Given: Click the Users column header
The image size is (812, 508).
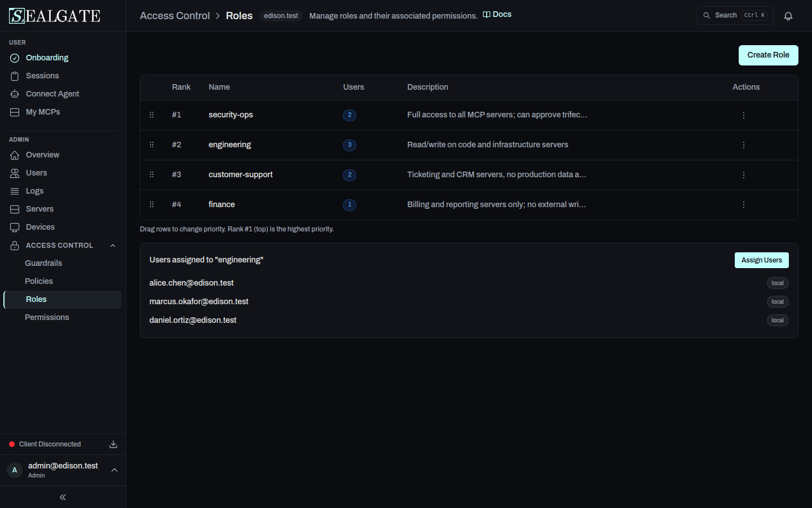Looking at the screenshot, I should [354, 87].
